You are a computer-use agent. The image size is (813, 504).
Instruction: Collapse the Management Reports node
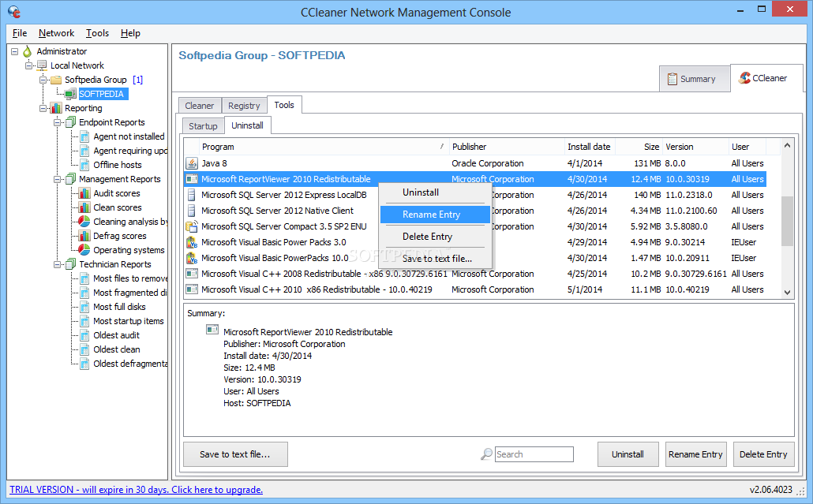58,179
